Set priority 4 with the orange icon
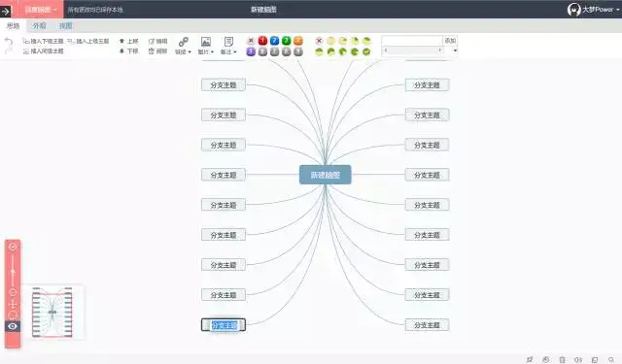Screen dimensions: 622x364 (298, 41)
